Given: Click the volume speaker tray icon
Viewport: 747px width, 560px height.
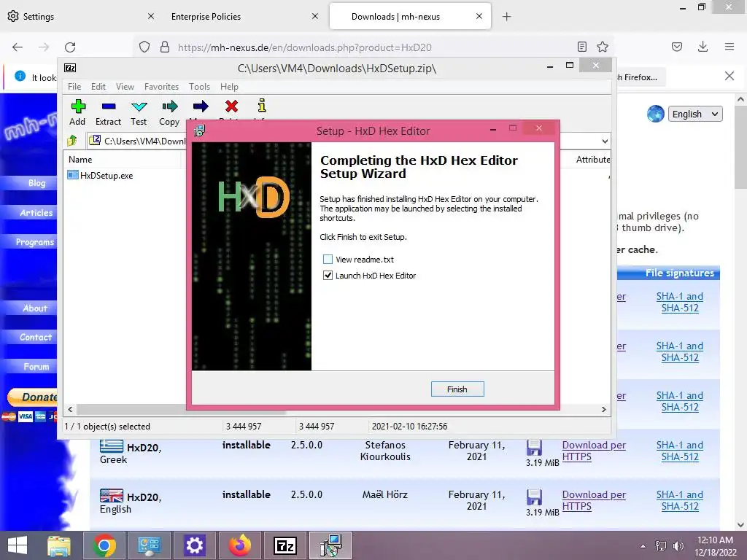Looking at the screenshot, I should click(x=678, y=546).
